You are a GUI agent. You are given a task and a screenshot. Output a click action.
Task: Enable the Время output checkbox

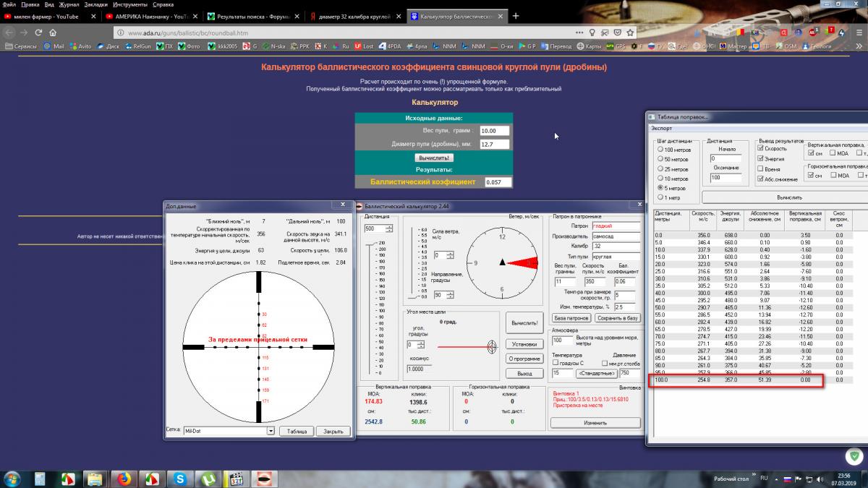click(x=760, y=168)
